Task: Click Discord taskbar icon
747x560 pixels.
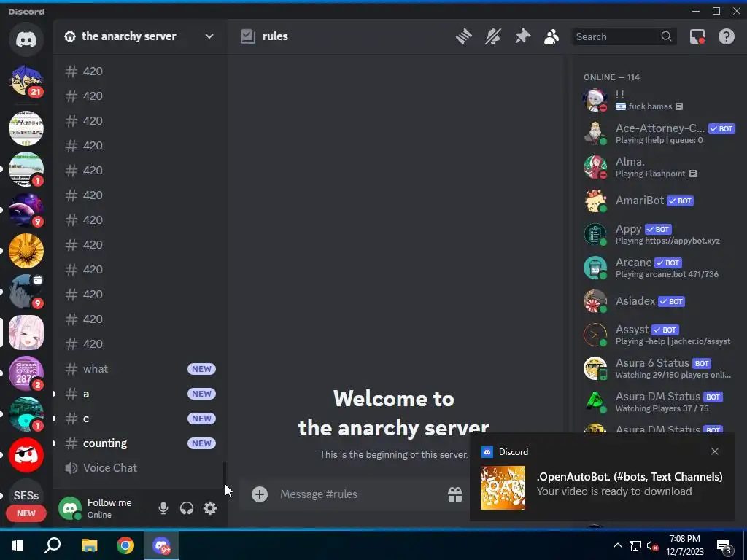Action: [161, 545]
